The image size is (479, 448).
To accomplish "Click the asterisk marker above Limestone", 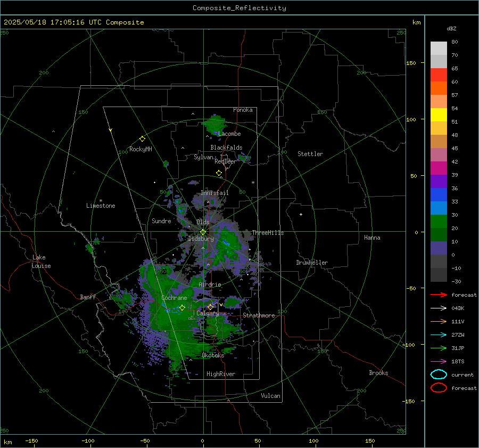I will point(101,201).
